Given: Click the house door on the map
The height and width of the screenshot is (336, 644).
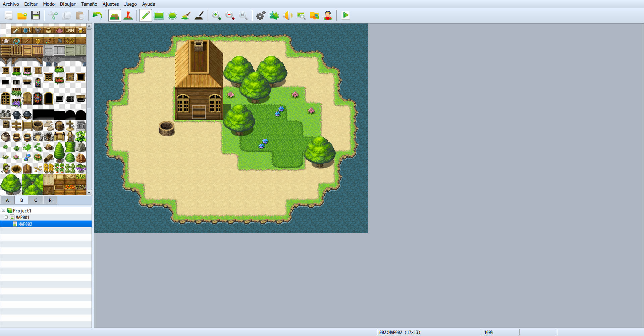Looking at the screenshot, I should pyautogui.click(x=199, y=112).
